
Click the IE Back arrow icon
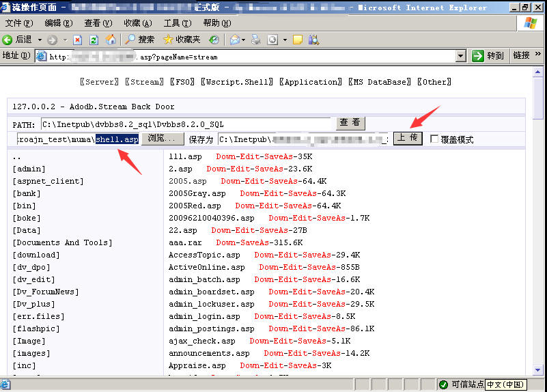[7, 40]
